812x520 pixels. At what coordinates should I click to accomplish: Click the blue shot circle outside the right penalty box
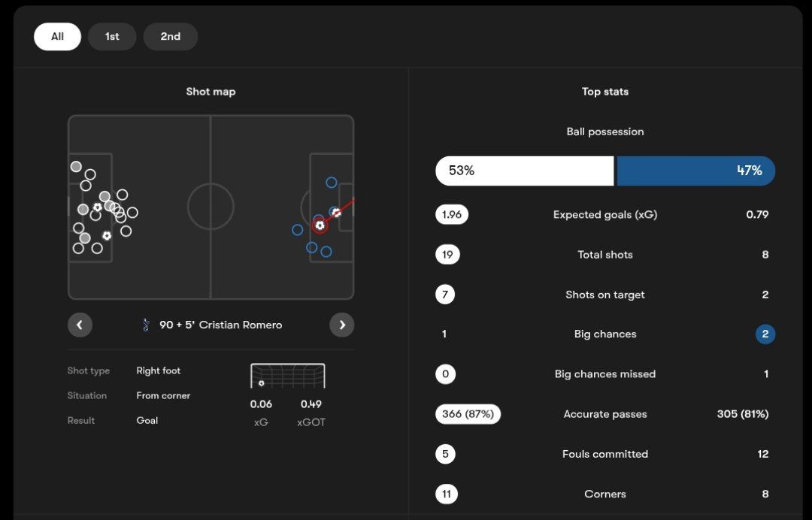(x=298, y=230)
